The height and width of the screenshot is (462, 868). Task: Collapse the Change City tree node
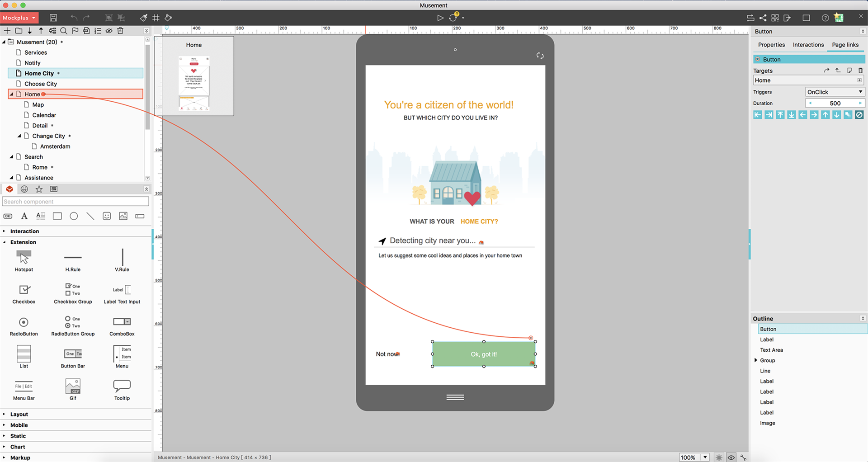19,136
